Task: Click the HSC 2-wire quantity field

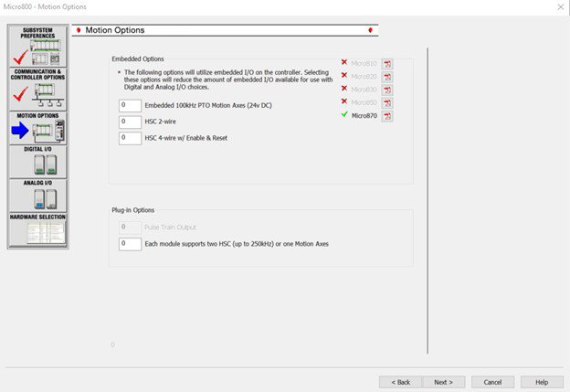Action: tap(130, 122)
